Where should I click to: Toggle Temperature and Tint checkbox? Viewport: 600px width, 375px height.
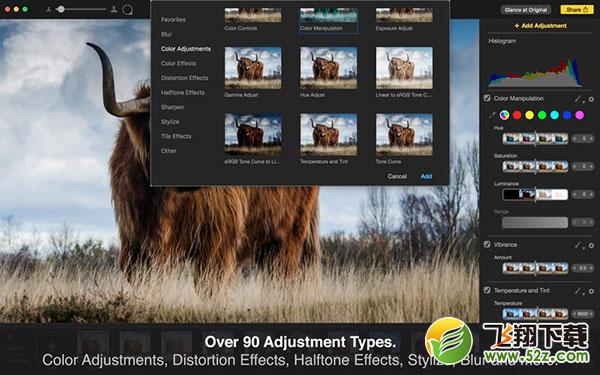487,290
